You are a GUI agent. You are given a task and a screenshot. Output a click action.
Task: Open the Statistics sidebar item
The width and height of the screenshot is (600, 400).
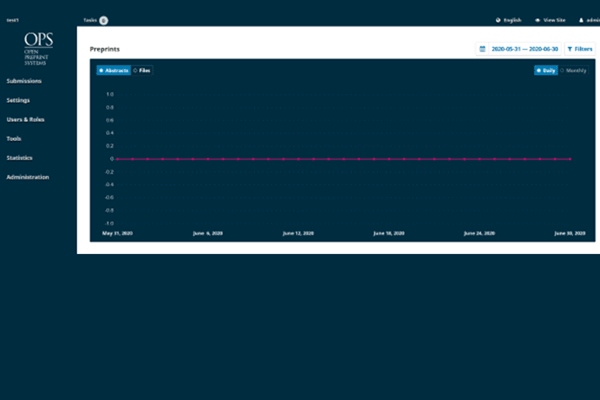pos(20,158)
